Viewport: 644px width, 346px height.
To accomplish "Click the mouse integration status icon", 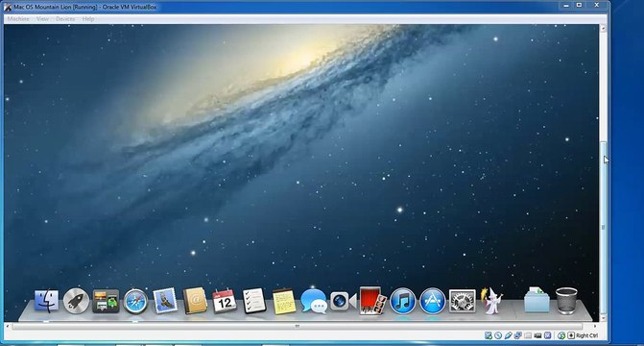I will pos(547,335).
